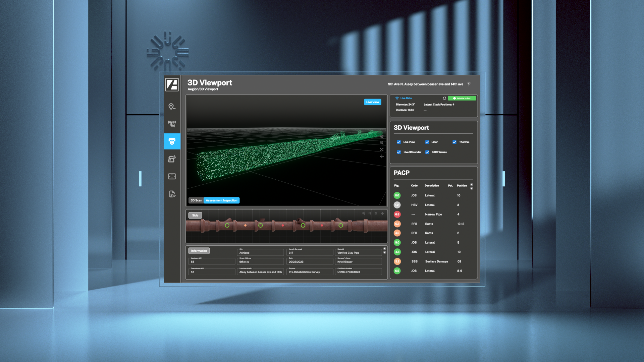This screenshot has width=644, height=362.
Task: Zoom in on the 3D scan viewport
Action: 382,137
